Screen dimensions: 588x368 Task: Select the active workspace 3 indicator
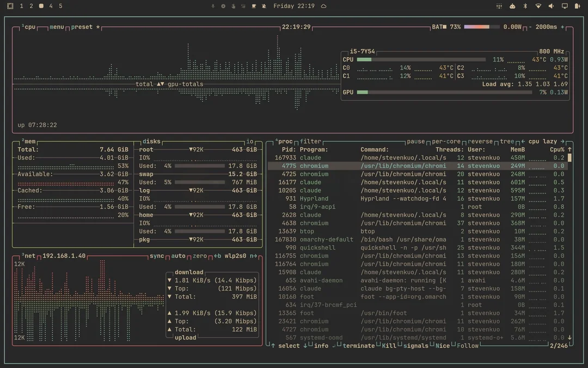tap(41, 6)
